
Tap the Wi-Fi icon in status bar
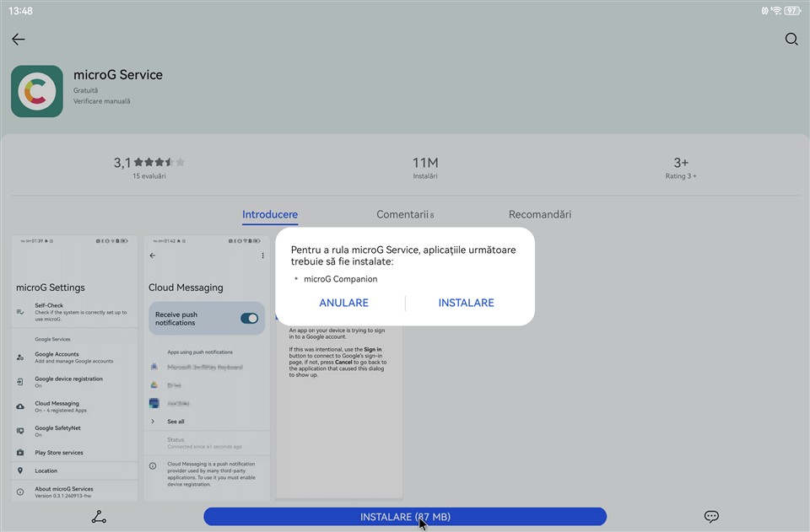point(775,11)
